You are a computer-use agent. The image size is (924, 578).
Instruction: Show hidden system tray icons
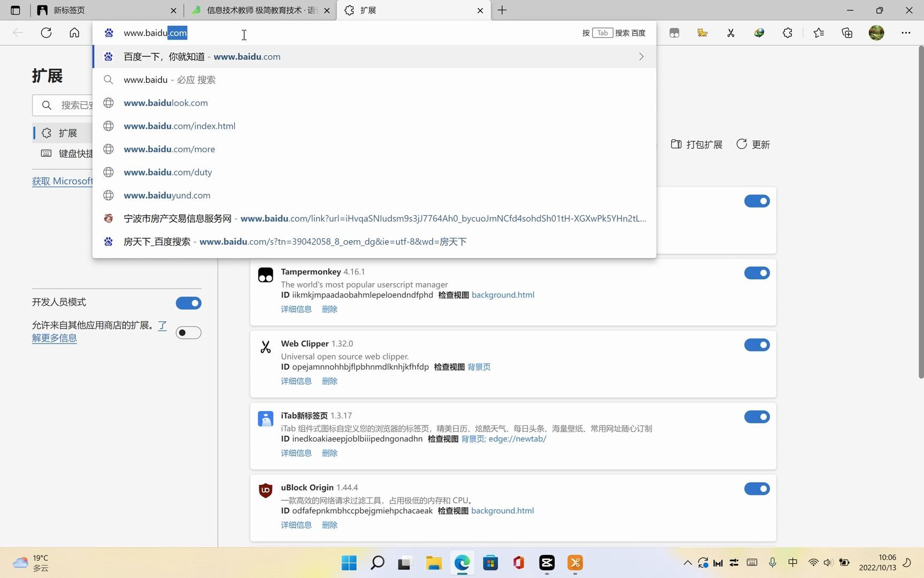pyautogui.click(x=688, y=562)
